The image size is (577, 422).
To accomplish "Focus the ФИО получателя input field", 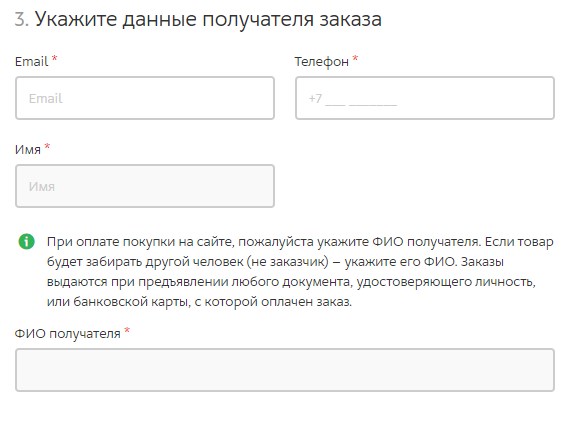I will pos(285,370).
